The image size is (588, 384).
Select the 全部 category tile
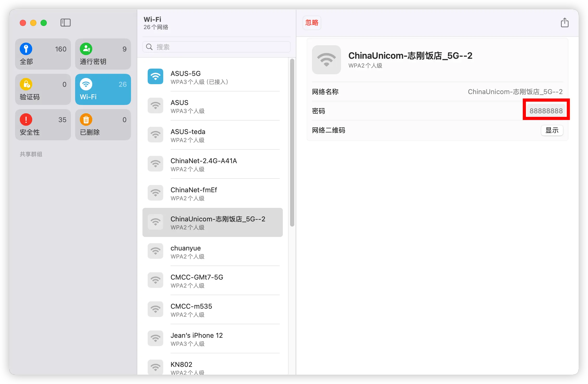pos(43,54)
